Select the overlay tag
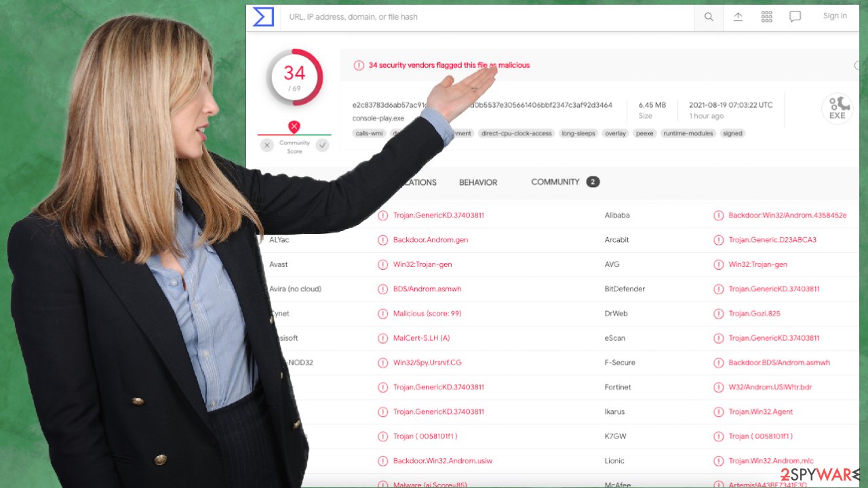868x488 pixels. pos(615,134)
